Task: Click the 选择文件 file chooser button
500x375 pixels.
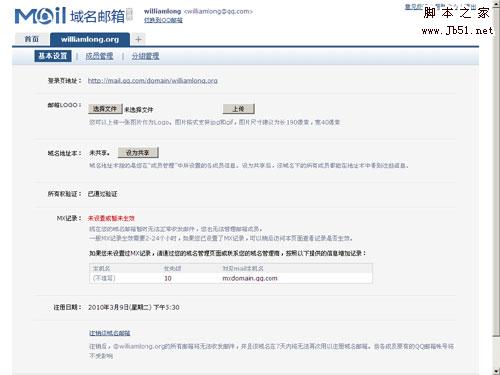Action: tap(105, 109)
